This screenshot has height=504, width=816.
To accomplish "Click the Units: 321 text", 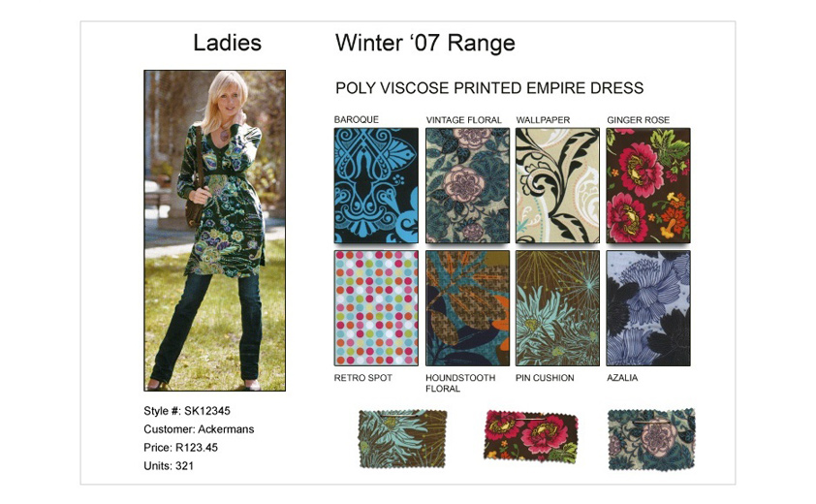I will [x=169, y=465].
